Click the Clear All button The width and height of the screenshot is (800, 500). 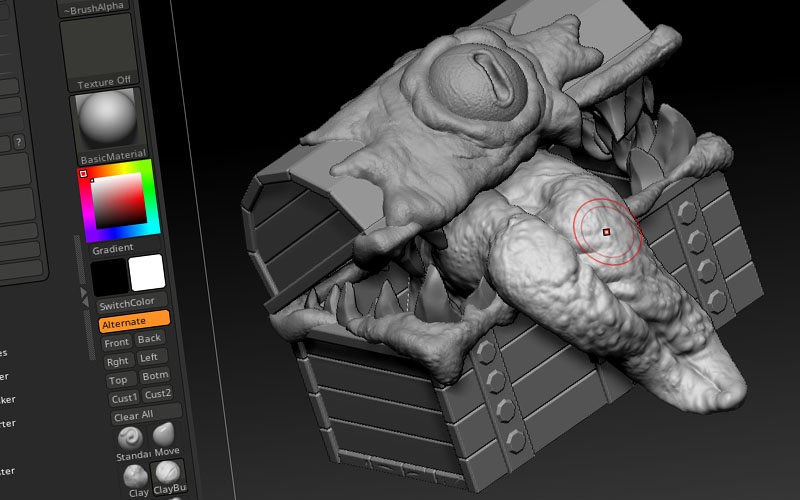point(145,414)
